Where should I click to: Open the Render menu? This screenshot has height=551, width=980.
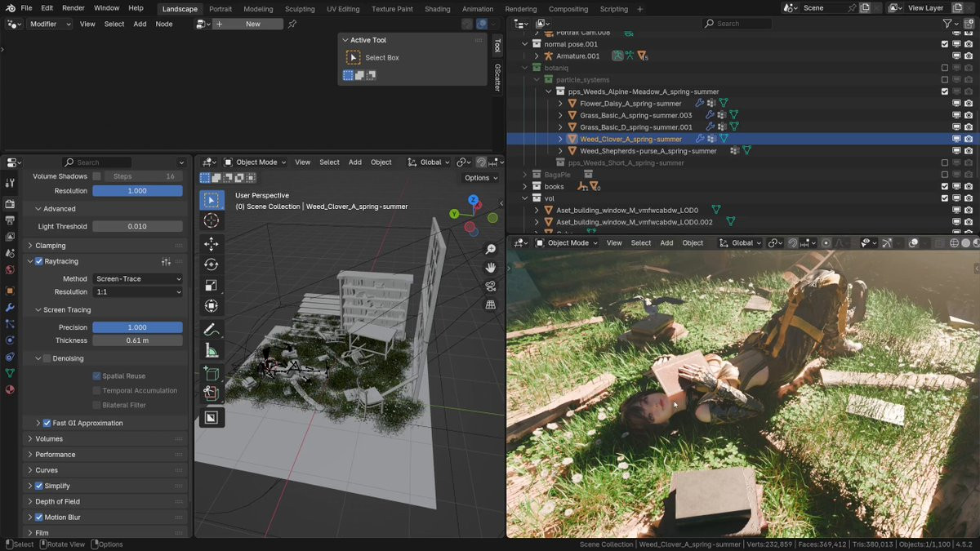73,8
